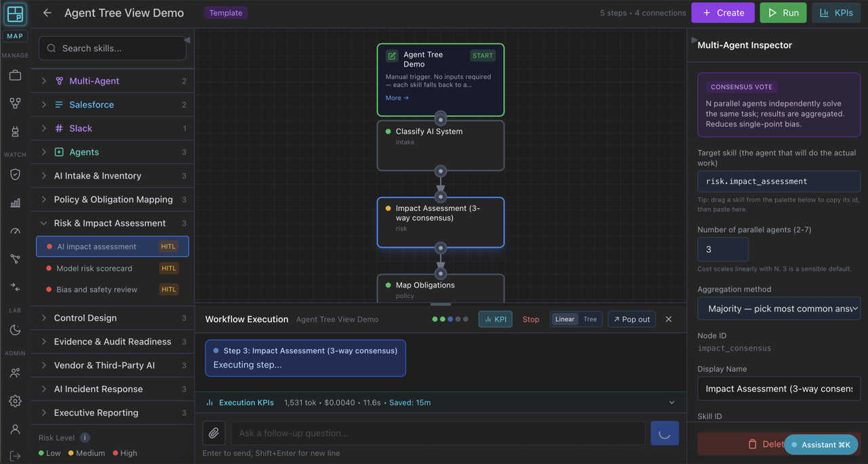Open the gauge speedometer sidebar icon

coord(15,231)
